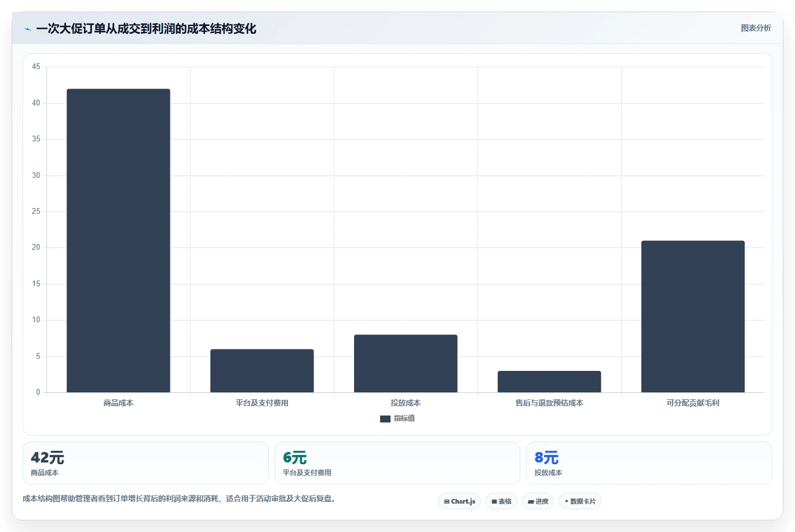Click the icon inside 进度 chip
Viewport: 795px width, 532px height.
(531, 502)
